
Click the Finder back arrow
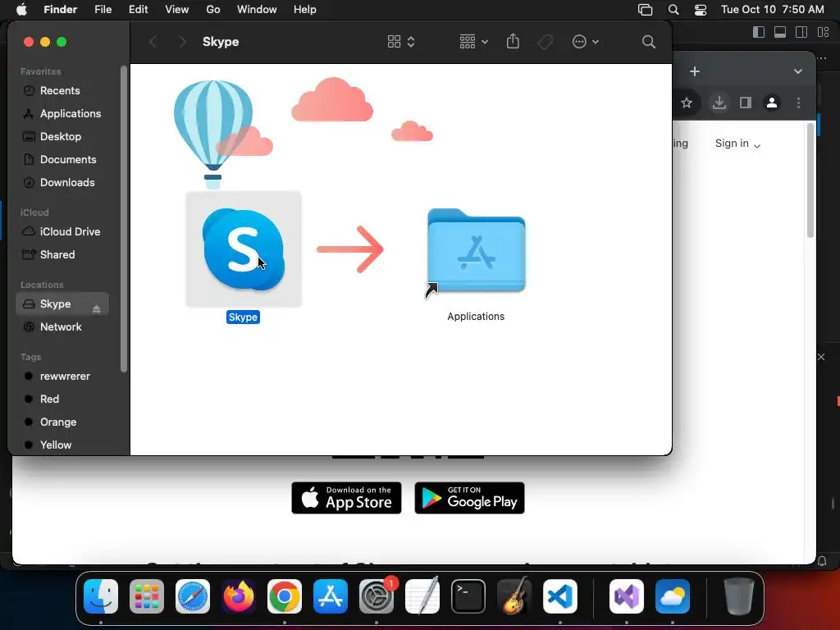coord(153,42)
